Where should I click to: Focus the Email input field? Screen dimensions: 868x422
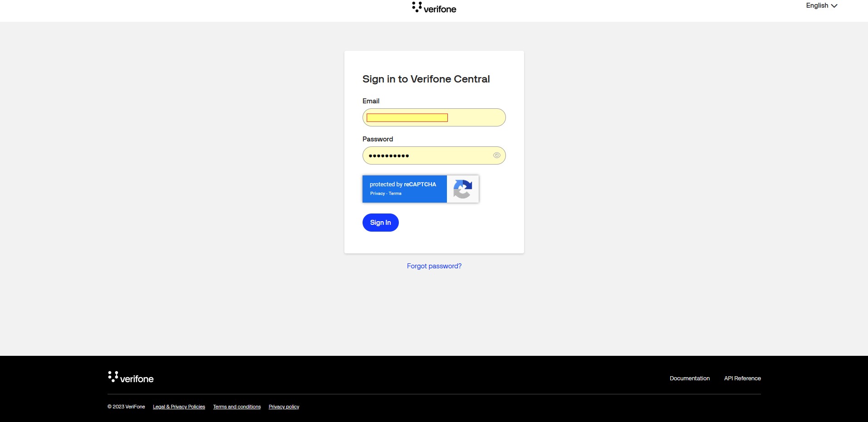434,117
